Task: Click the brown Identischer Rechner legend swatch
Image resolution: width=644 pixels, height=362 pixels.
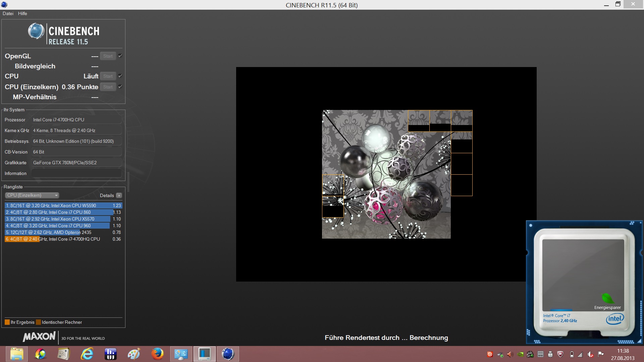Action: click(38, 322)
